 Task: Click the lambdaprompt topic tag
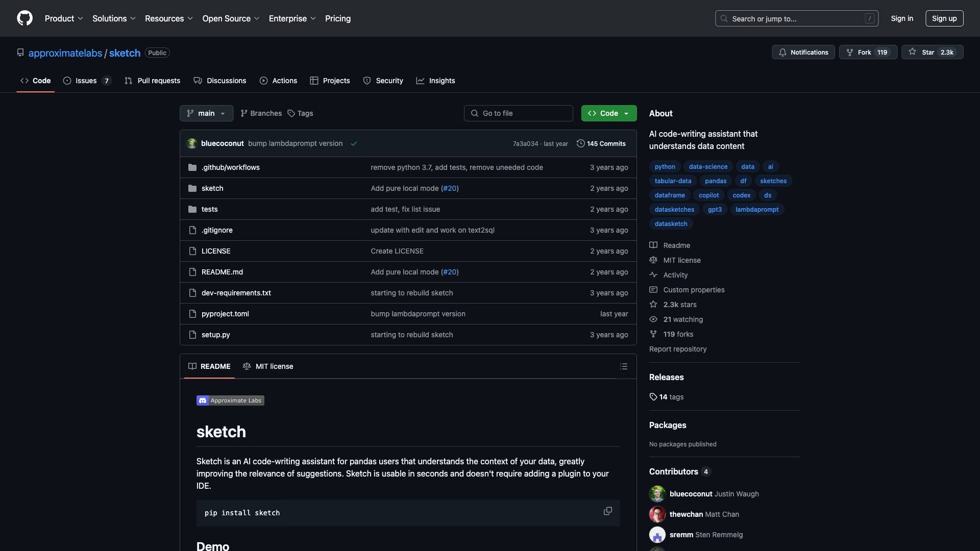757,210
